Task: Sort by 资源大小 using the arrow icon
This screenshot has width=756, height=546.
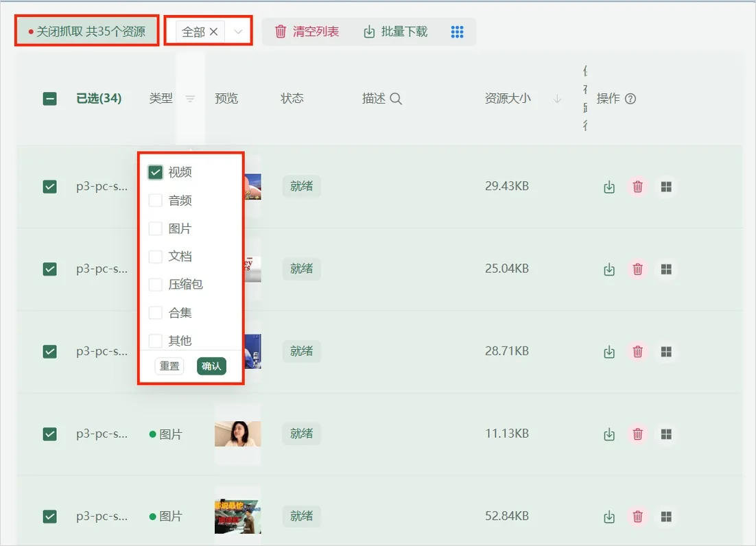Action: click(557, 99)
